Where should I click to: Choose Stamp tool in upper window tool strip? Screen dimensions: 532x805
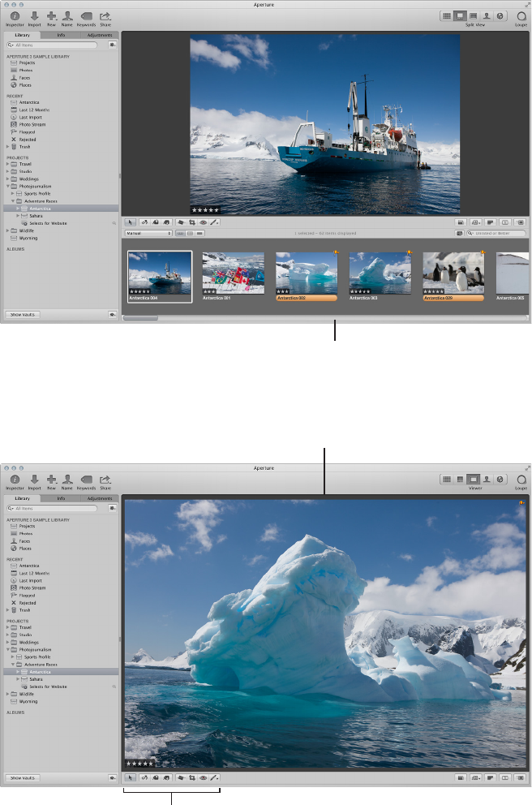tap(166, 222)
